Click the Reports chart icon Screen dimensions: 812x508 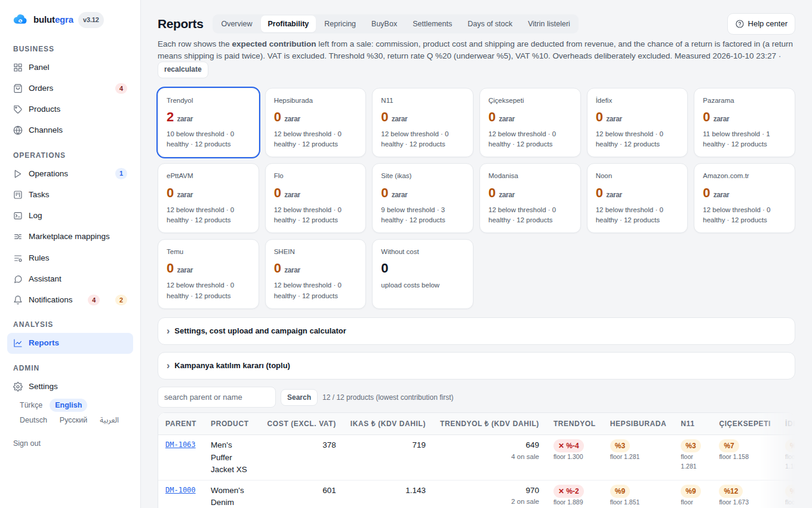pos(18,343)
